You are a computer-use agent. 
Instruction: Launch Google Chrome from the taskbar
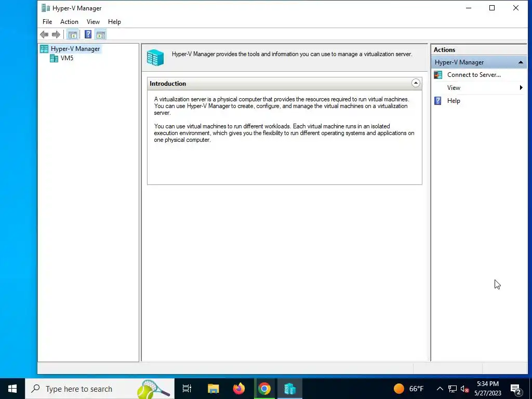point(264,389)
